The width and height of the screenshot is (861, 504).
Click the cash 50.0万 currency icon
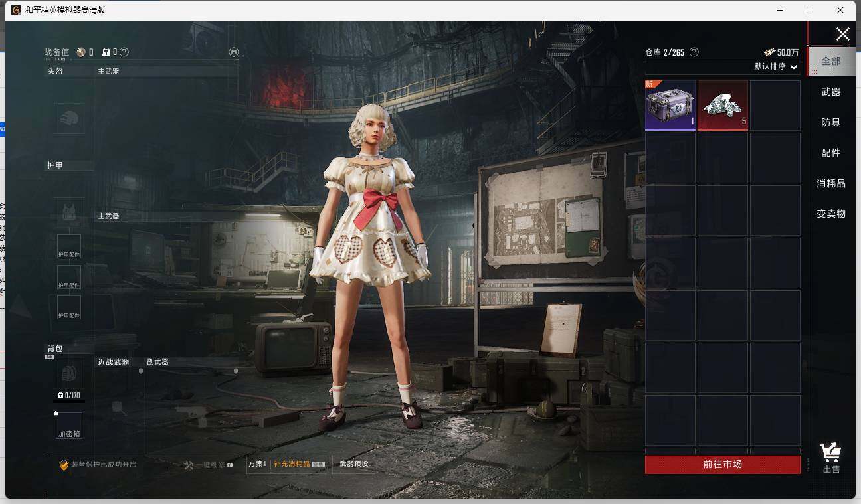(x=770, y=52)
